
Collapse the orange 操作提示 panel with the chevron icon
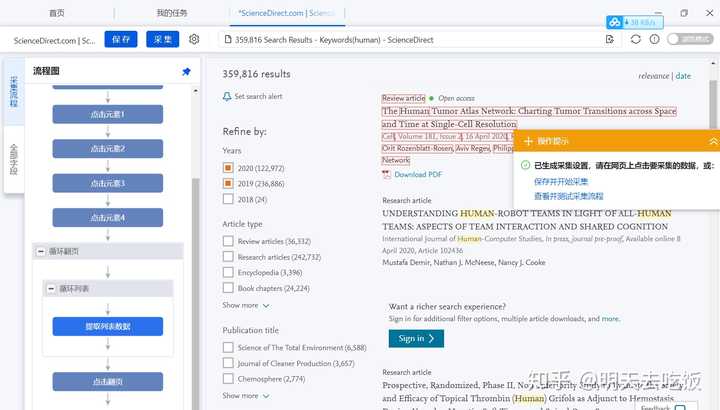713,141
